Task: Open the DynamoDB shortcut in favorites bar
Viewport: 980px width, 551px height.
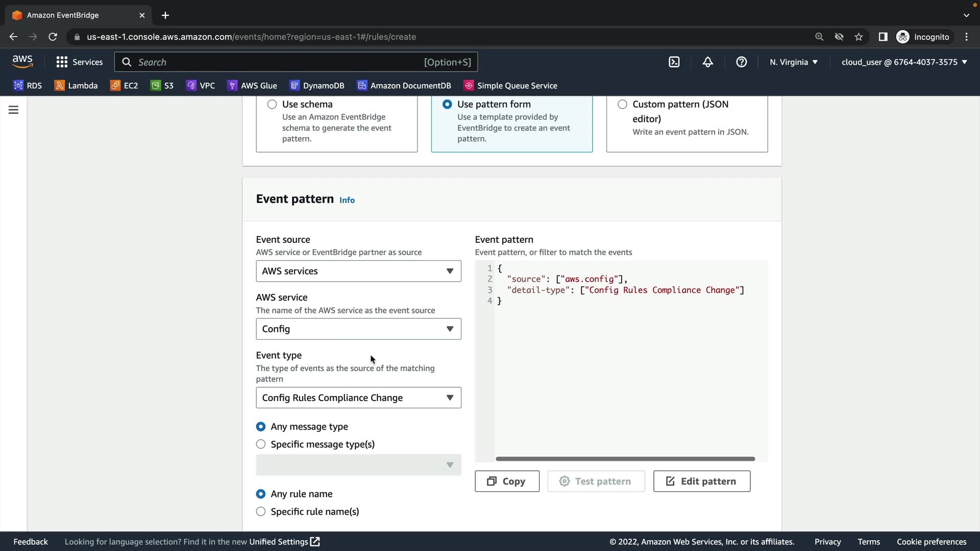Action: [317, 85]
